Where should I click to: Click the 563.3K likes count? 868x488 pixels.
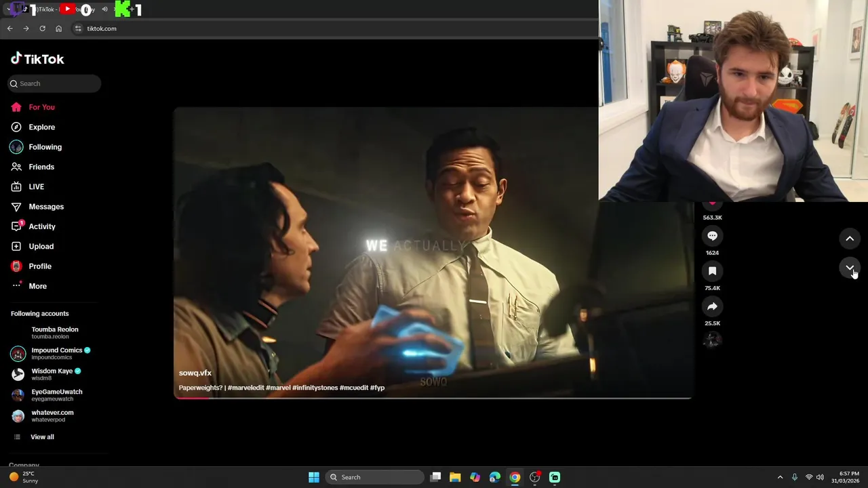coord(712,218)
